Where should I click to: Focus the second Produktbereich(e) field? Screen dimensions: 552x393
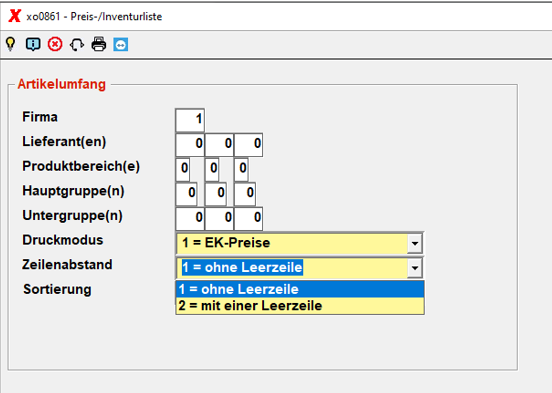[212, 169]
